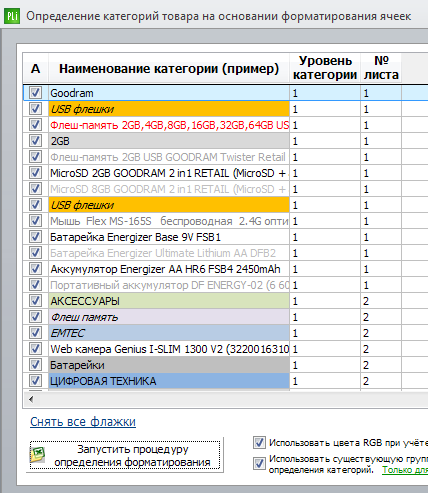Click the column header A
The width and height of the screenshot is (428, 493).
coord(36,68)
